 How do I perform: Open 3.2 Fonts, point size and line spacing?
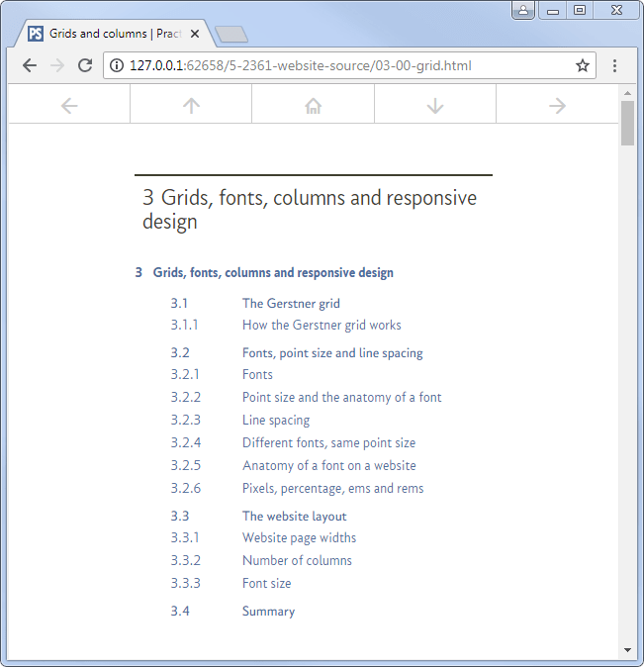point(297,353)
